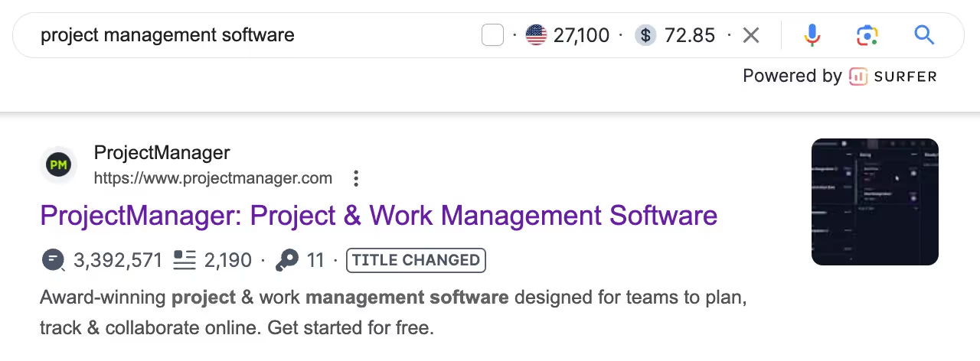Click the estimated traffic icon
The image size is (980, 361).
tap(54, 261)
